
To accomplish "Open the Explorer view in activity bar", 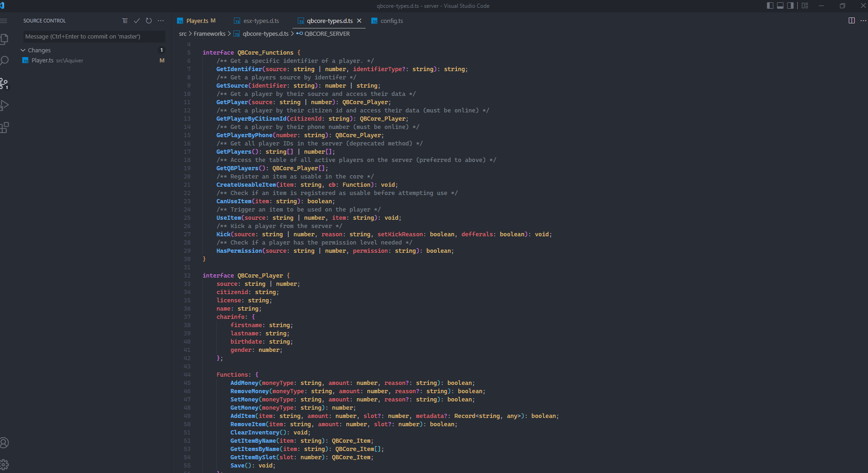I will click(4, 39).
